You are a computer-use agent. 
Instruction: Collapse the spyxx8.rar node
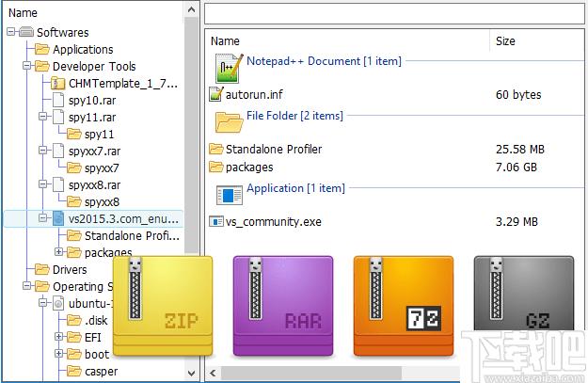tap(42, 184)
